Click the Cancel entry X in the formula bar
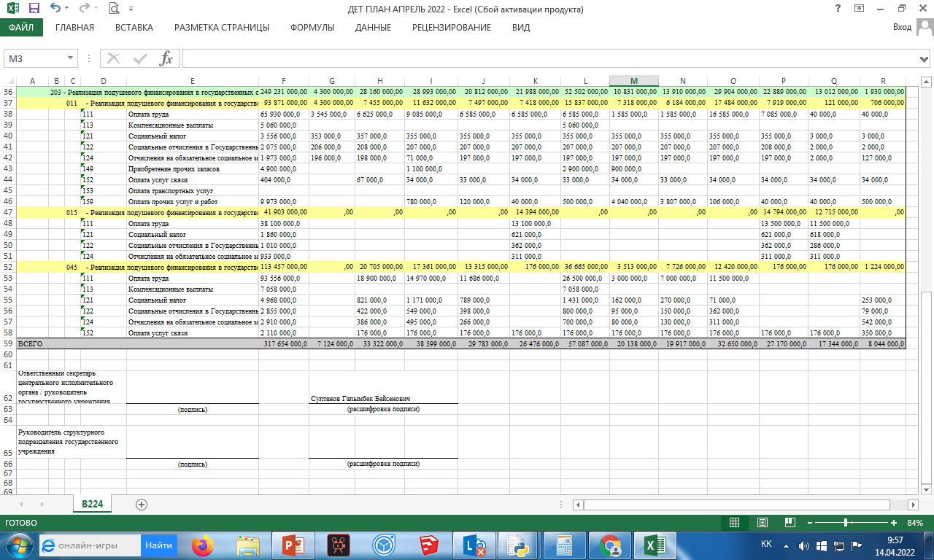934x560 pixels. [x=114, y=58]
